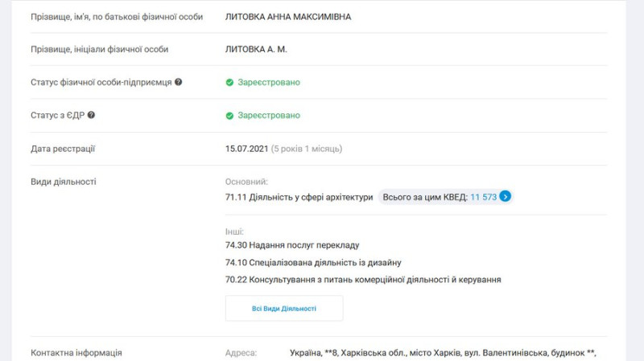Select the name ЛИТОВКА АННА МАКСИМІВНА

[x=288, y=17]
